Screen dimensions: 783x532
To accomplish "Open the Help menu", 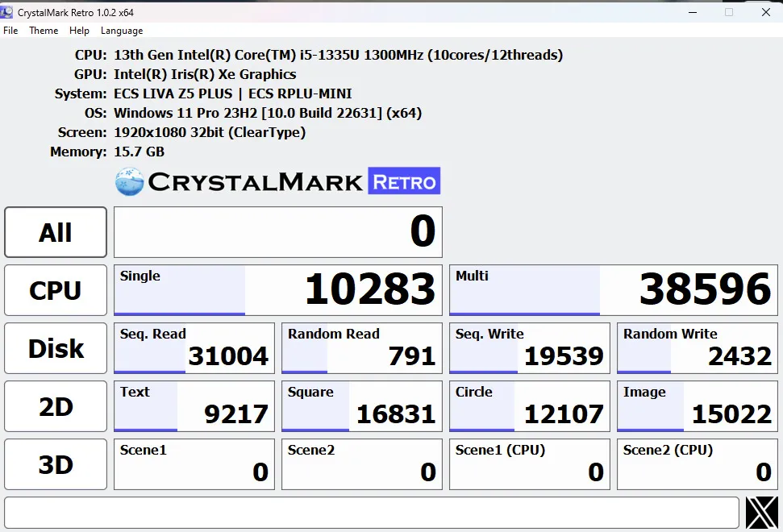I will (79, 31).
